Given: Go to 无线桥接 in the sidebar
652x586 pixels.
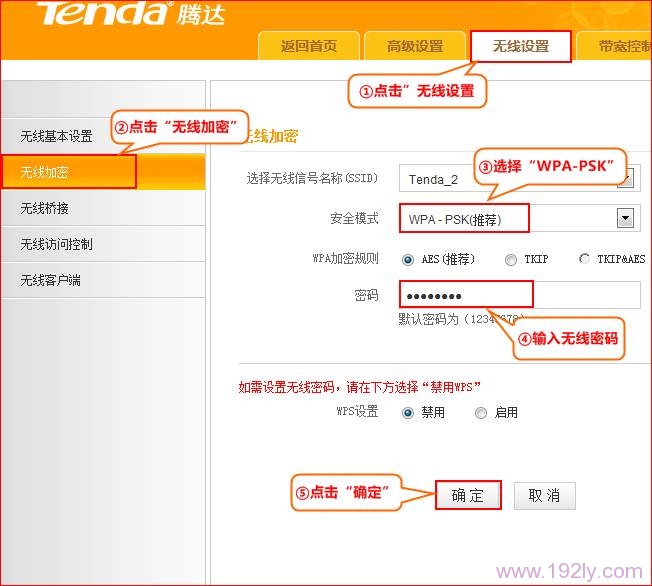Looking at the screenshot, I should 45,208.
